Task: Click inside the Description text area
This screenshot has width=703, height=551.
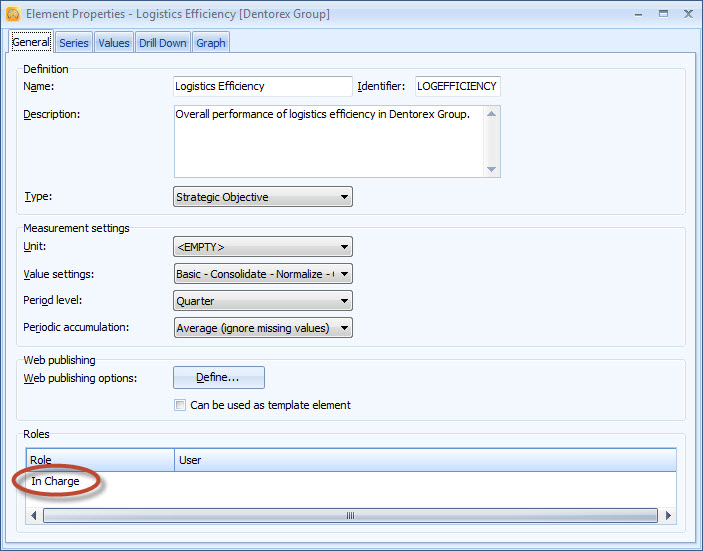Action: (328, 141)
